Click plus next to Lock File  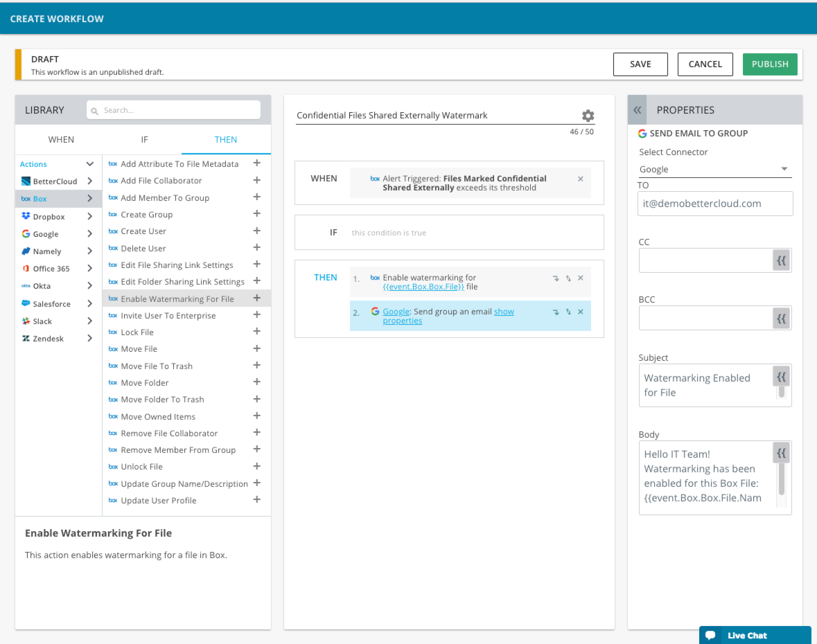[257, 331]
